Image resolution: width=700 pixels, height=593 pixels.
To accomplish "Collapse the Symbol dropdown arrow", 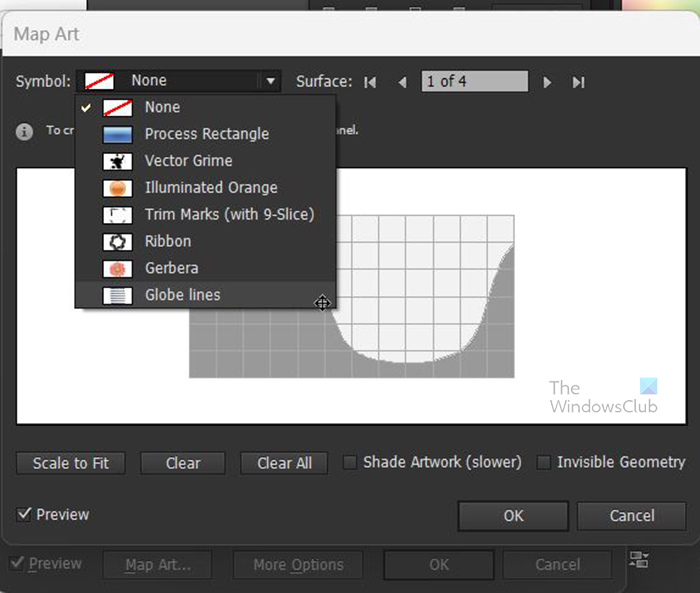I will pyautogui.click(x=270, y=81).
